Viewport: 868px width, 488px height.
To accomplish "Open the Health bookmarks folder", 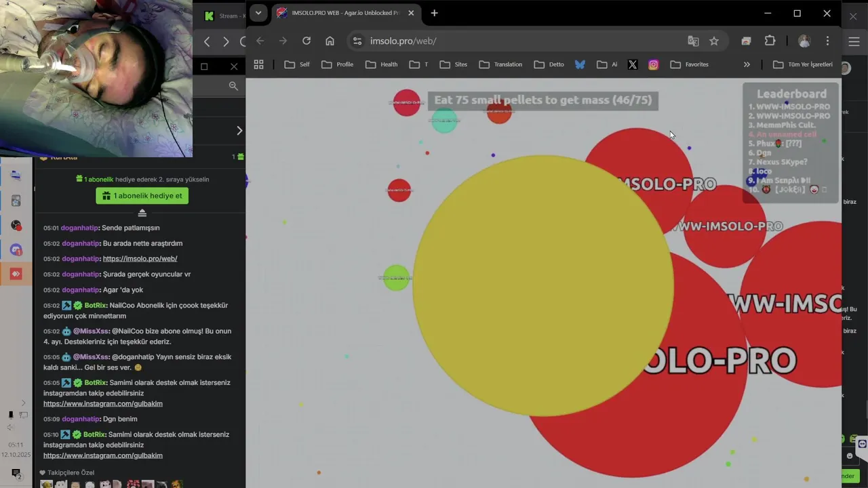I will click(x=381, y=64).
